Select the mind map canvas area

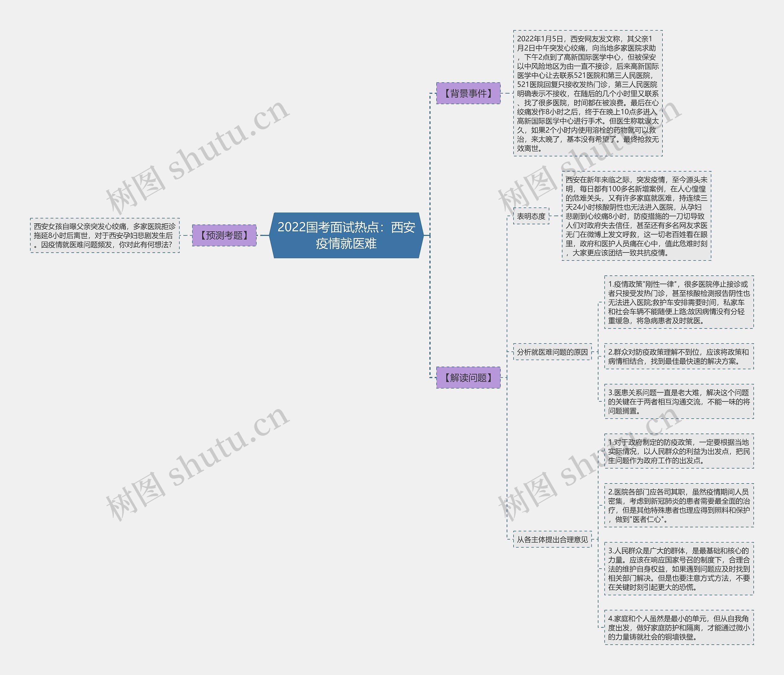tap(392, 338)
